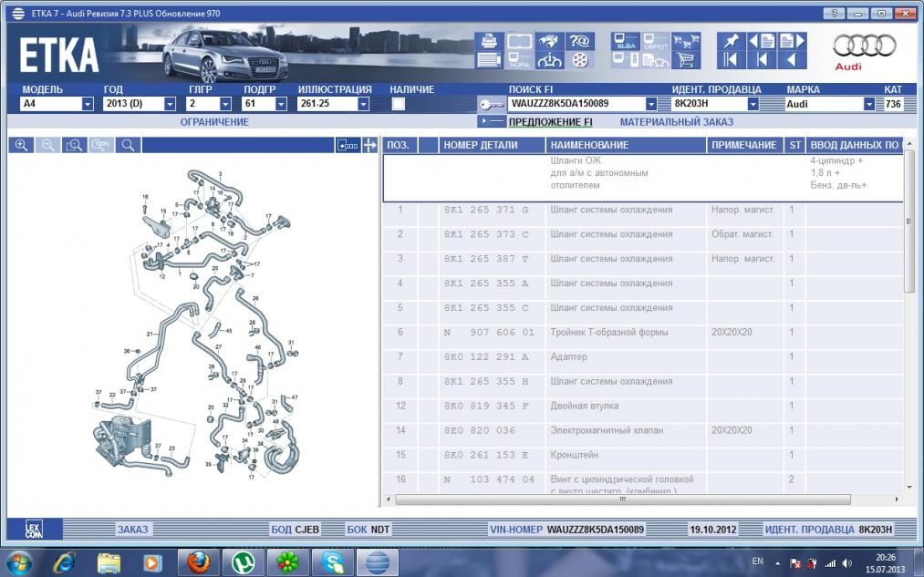Click the pushpin bookmark icon
Viewport: 924px width, 577px height.
point(732,41)
